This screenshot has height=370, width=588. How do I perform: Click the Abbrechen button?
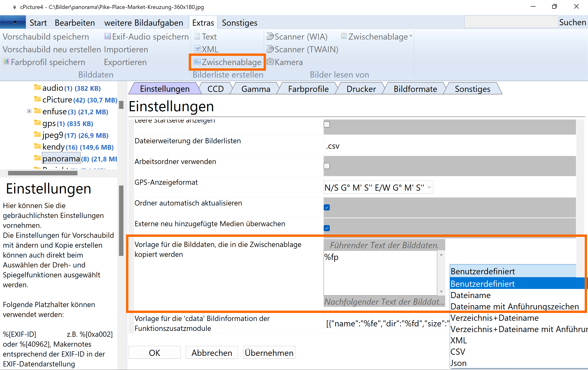212,353
